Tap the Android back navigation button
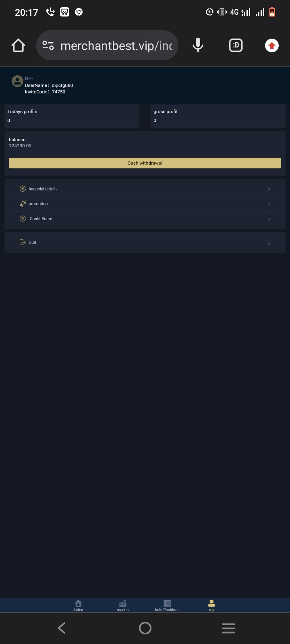290x644 pixels. pos(62,628)
